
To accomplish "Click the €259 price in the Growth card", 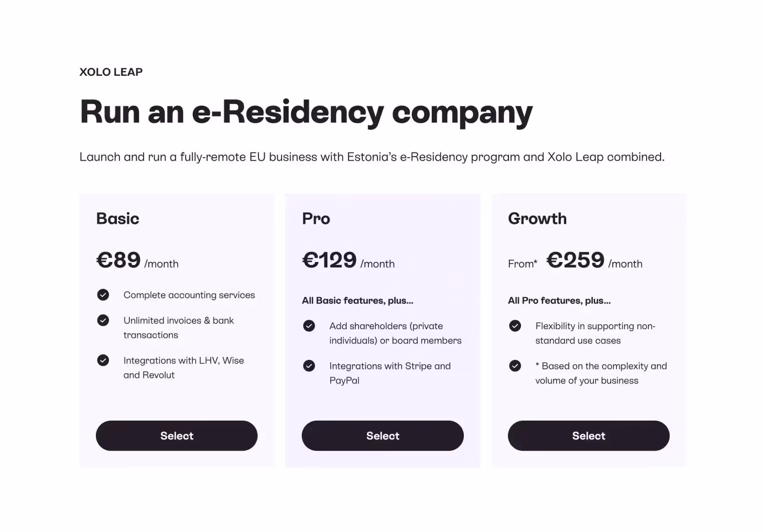I will (576, 260).
